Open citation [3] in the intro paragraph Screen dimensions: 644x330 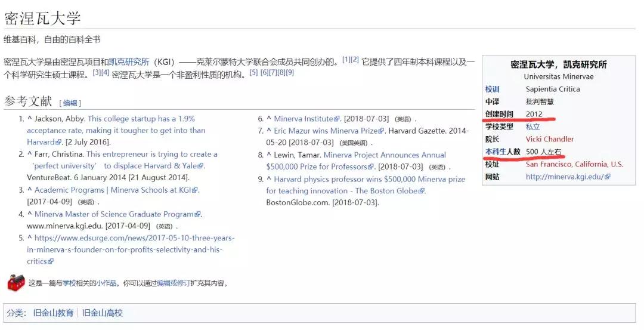(x=97, y=72)
